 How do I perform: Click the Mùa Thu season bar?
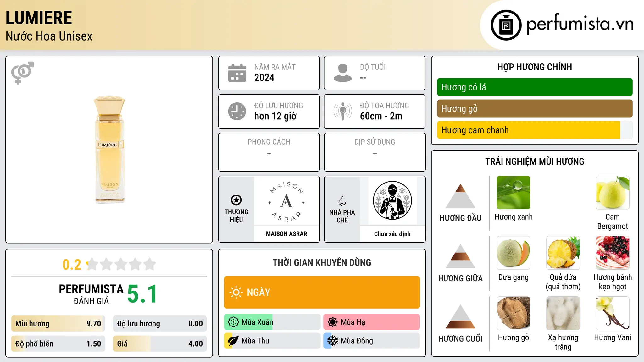[x=272, y=341]
